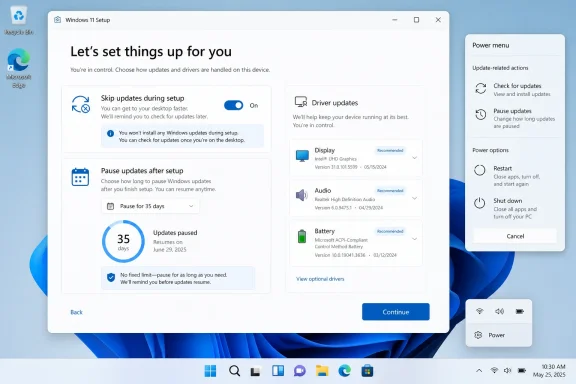Launch Microsoft Edge from the taskbar

345,371
